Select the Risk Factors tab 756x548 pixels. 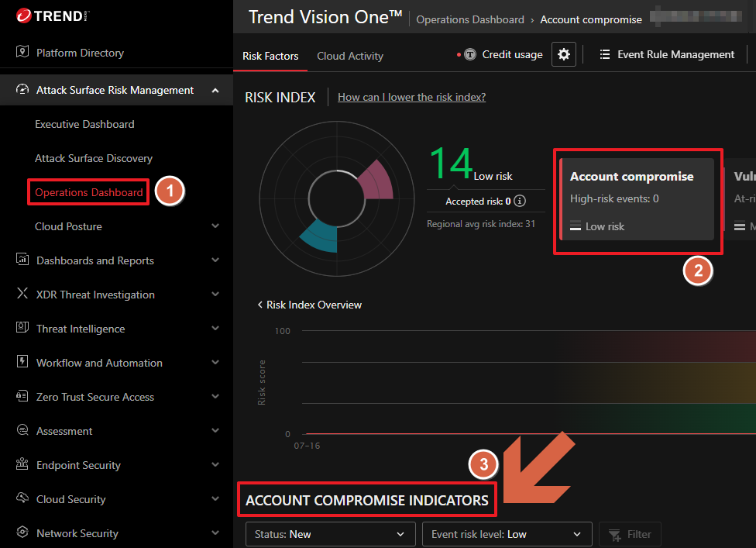(x=270, y=56)
